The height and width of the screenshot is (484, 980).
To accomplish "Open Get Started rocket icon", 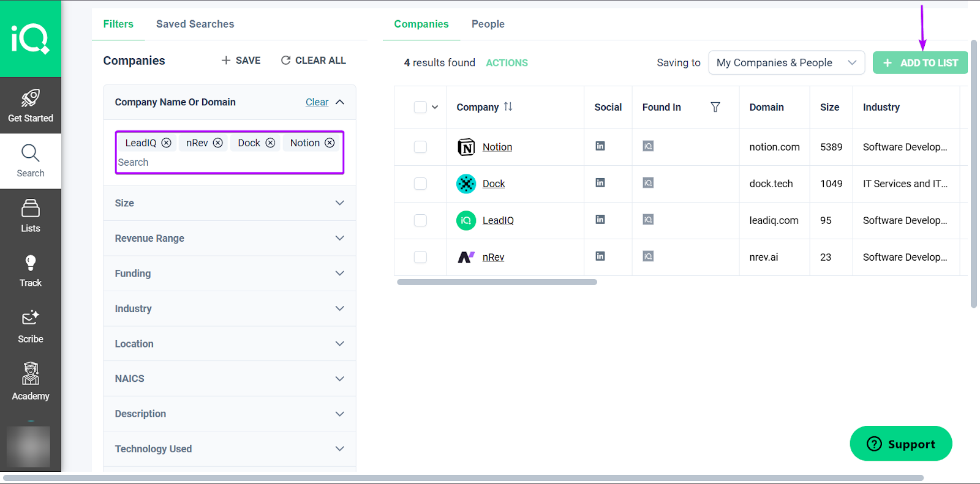I will point(31,98).
